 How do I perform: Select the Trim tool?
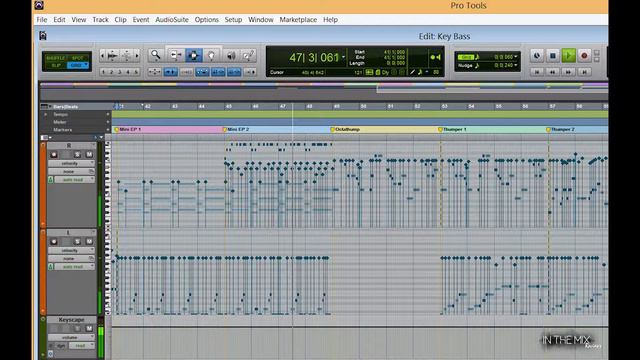click(x=176, y=55)
